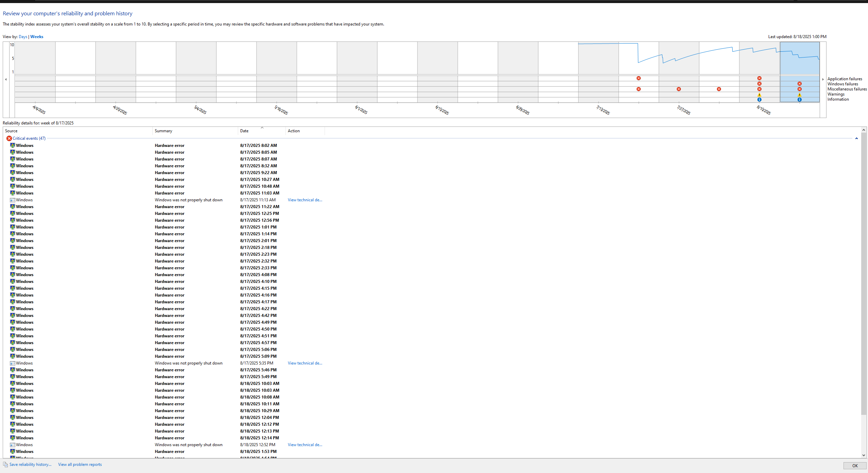
Task: Click Windows icon for 8/18/2025 1:53 PM hardware error
Action: (x=13, y=452)
